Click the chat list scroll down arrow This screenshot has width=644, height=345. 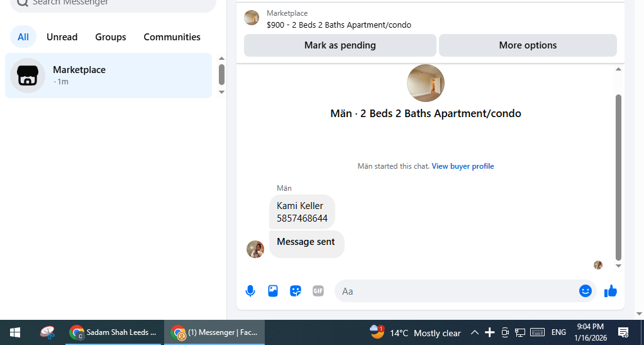(x=221, y=92)
